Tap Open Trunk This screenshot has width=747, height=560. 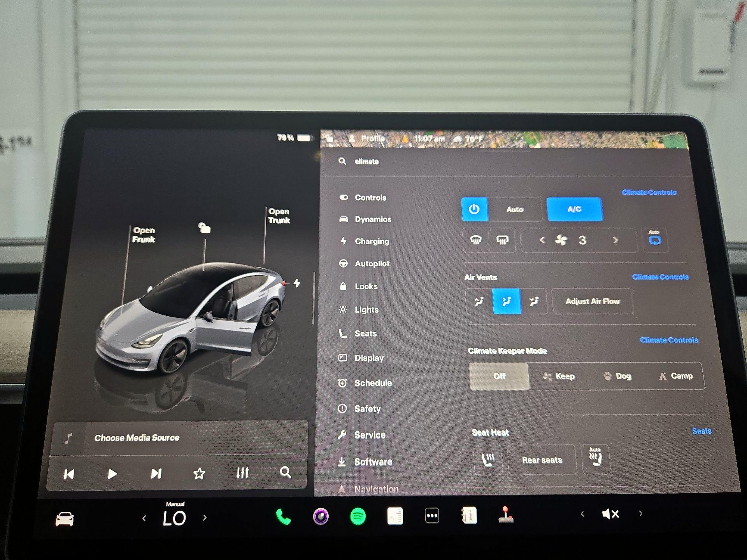coord(279,216)
